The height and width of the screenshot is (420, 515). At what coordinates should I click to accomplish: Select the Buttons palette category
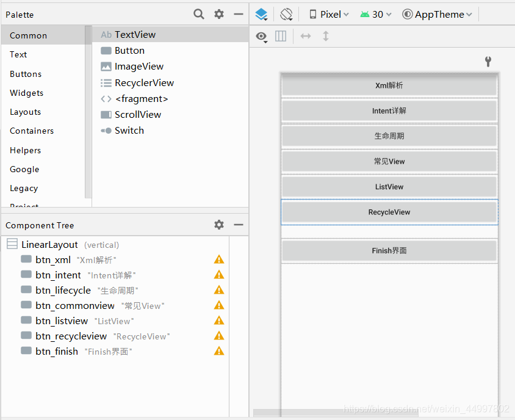coord(43,74)
